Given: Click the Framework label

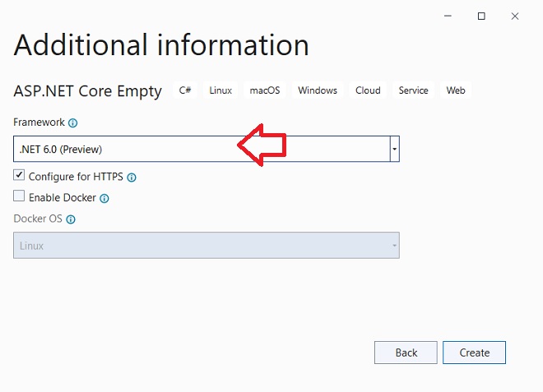Looking at the screenshot, I should click(x=39, y=122).
